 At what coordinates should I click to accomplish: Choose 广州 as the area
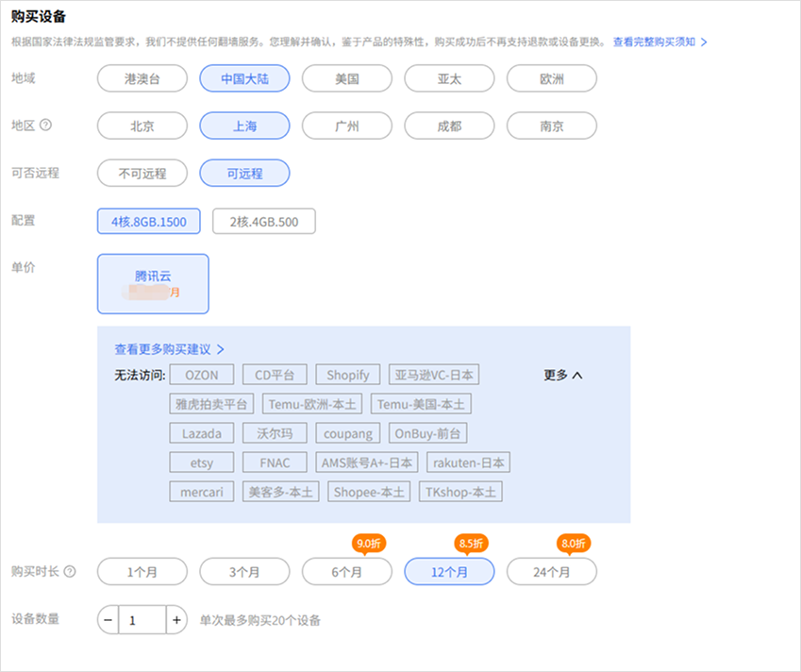[346, 126]
